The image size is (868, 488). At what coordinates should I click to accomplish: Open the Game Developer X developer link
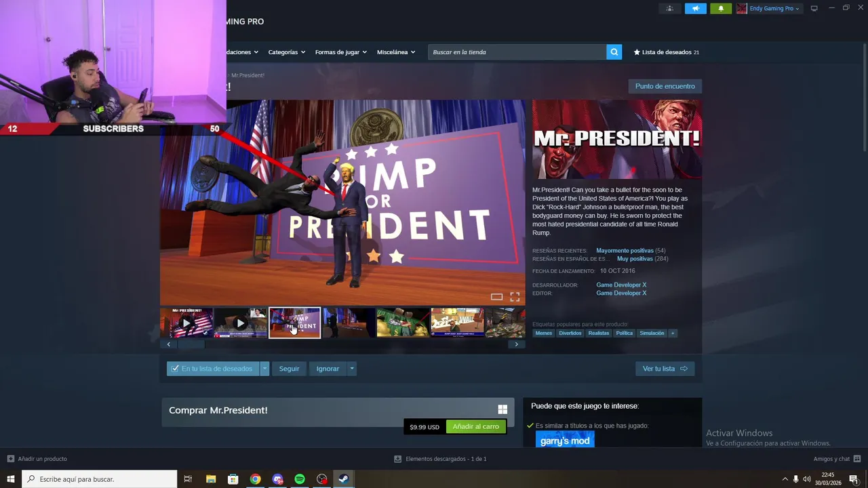[x=621, y=285]
